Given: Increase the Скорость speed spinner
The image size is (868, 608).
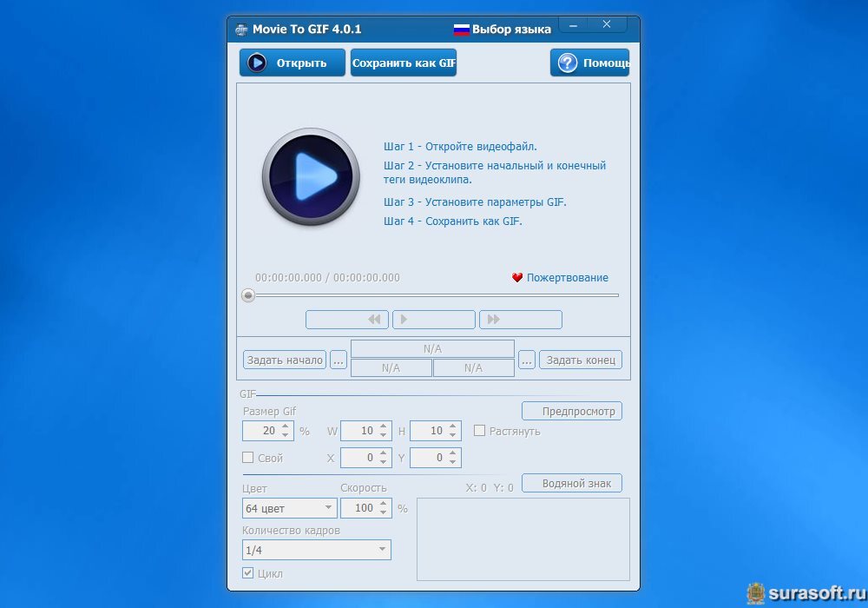Looking at the screenshot, I should coord(383,504).
